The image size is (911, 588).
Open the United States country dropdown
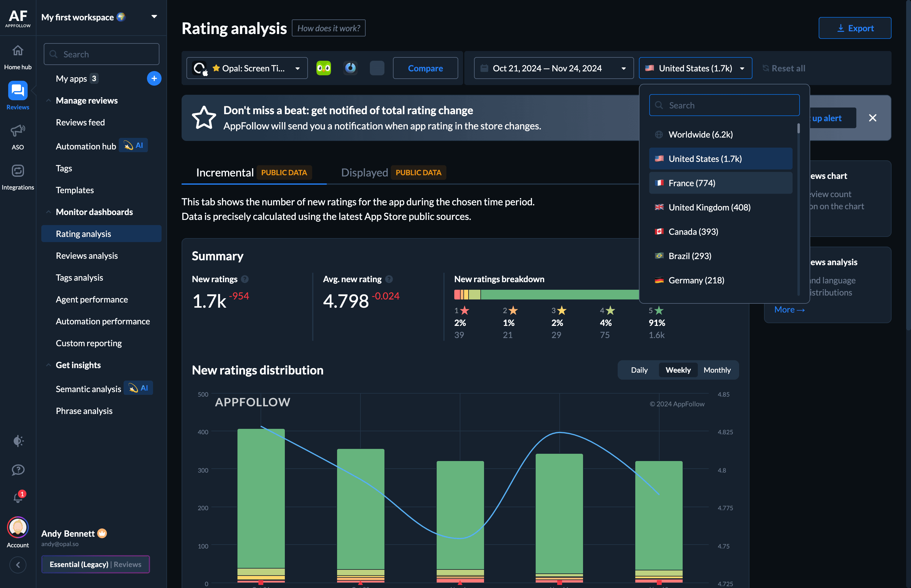coord(695,68)
